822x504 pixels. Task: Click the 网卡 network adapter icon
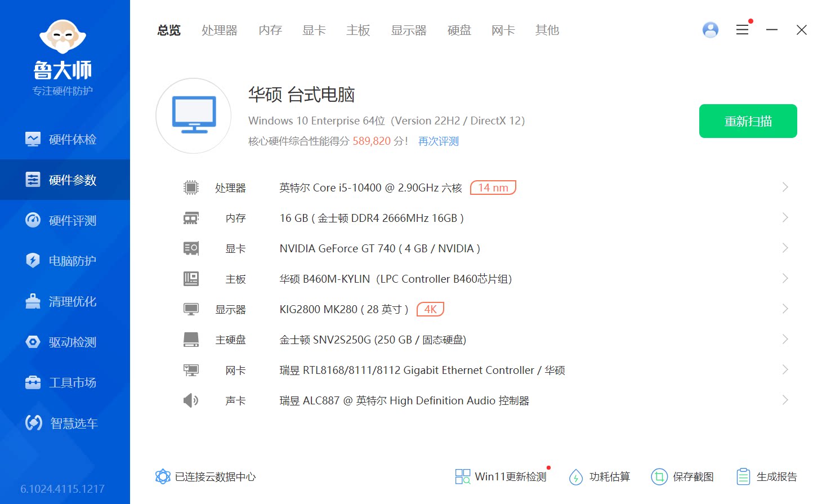[191, 370]
